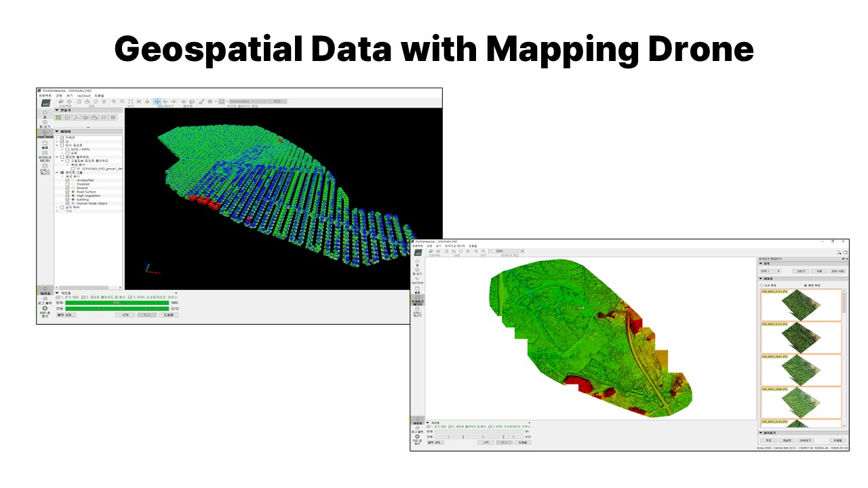Click zoom in magnifier in left window toolbar
Image resolution: width=868 pixels, height=488 pixels.
pyautogui.click(x=113, y=102)
